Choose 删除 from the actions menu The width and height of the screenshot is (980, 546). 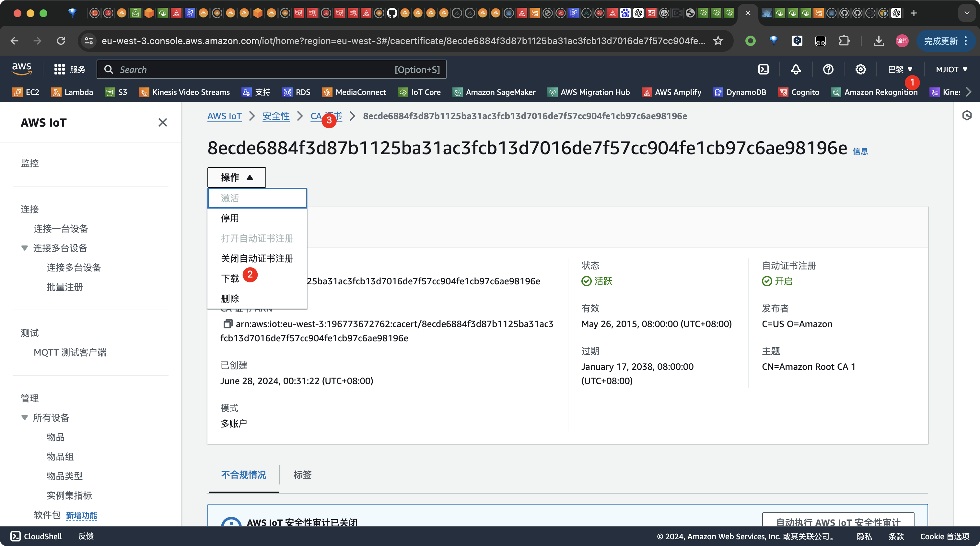point(257,299)
